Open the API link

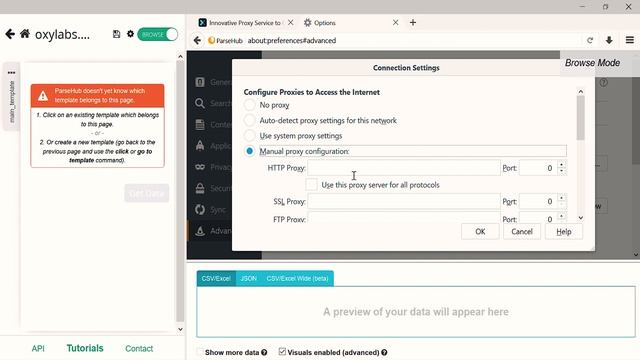(x=38, y=348)
